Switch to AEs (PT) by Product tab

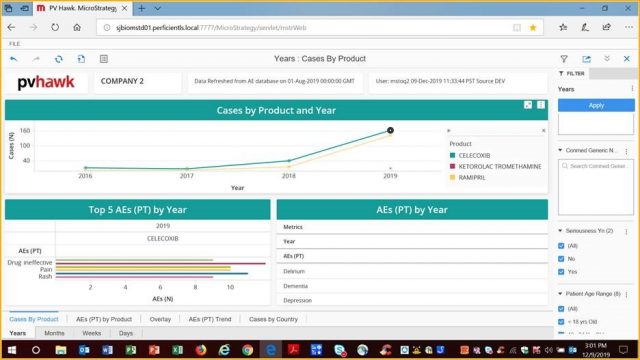point(104,319)
